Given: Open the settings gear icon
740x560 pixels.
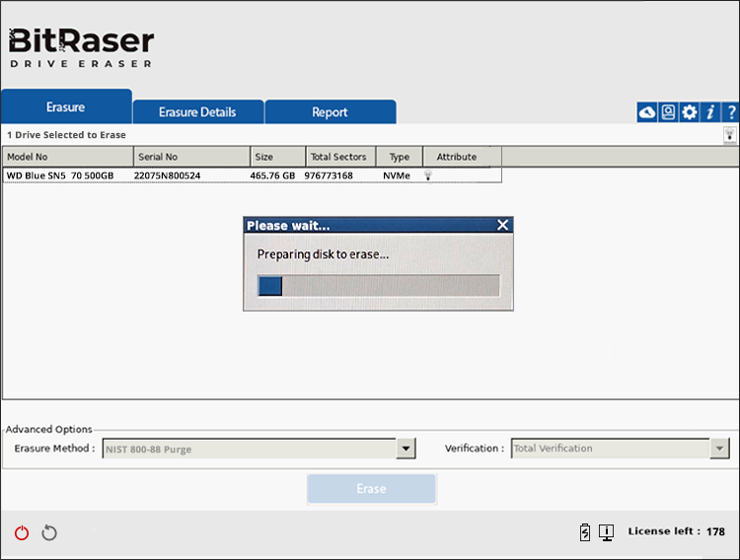Looking at the screenshot, I should pyautogui.click(x=690, y=112).
